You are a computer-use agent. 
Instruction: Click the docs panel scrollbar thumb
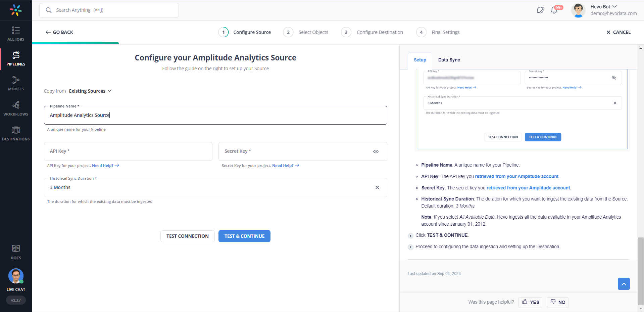[x=641, y=271]
